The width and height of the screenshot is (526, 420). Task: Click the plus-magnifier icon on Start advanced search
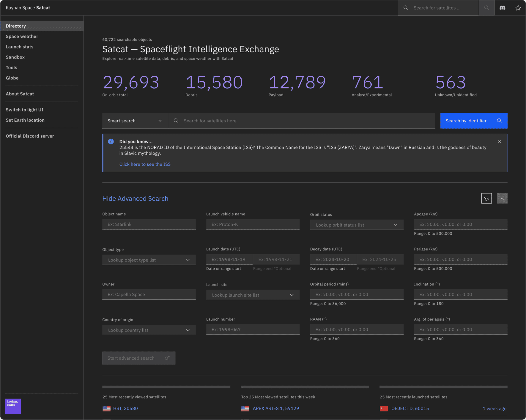[x=167, y=358]
